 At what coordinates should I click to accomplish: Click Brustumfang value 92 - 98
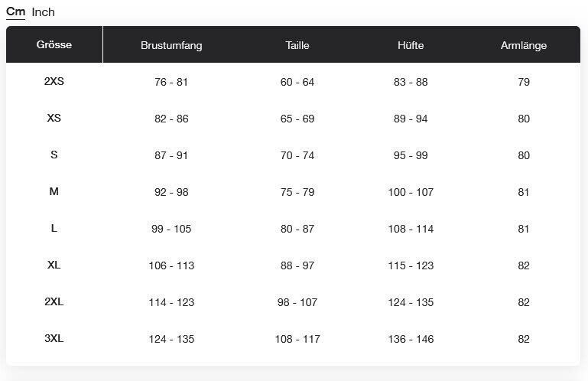(171, 192)
